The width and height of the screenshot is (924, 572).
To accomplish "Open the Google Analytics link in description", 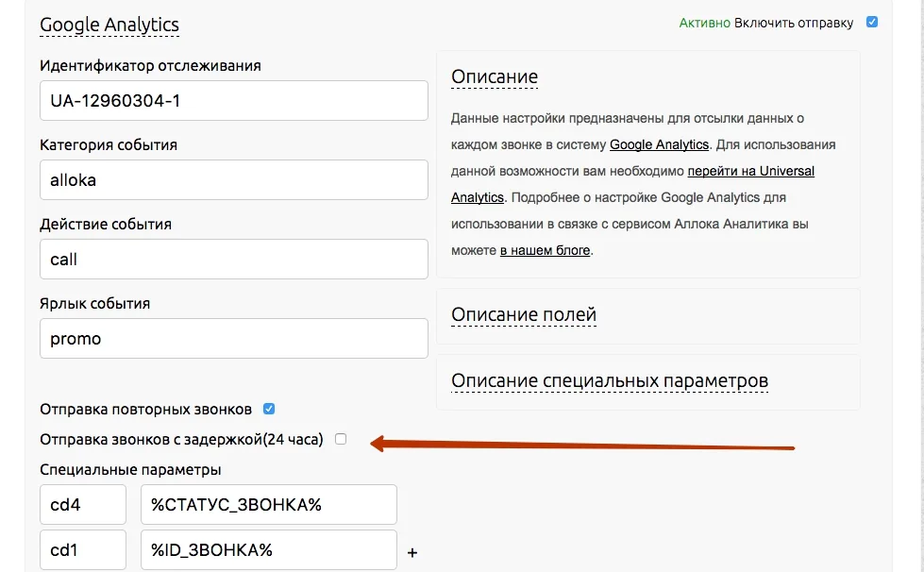I will click(x=659, y=144).
